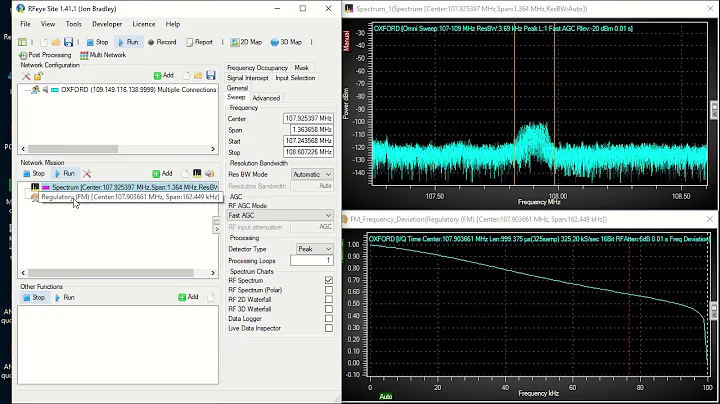
Task: Click the new file icon in main toolbar
Action: 44,42
